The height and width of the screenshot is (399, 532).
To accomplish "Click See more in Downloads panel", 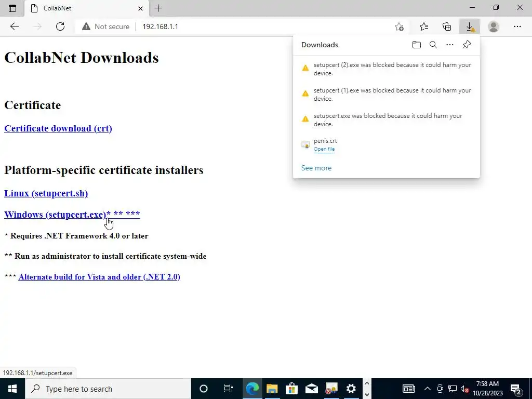I will coord(316,168).
